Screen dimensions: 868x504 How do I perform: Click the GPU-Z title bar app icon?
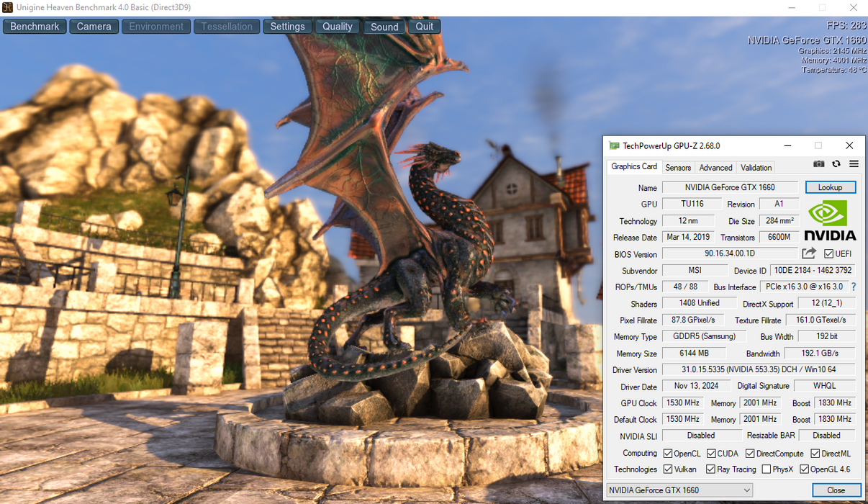click(x=614, y=145)
